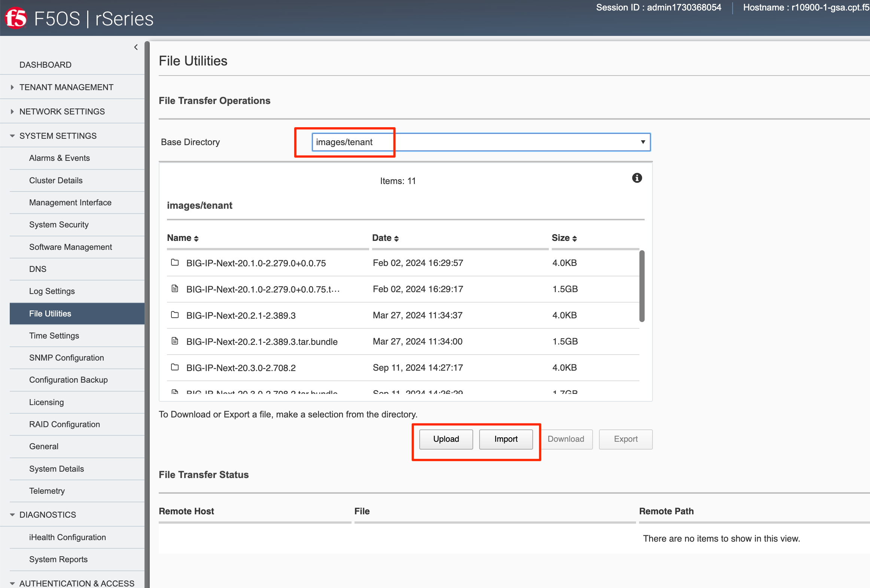Open iHealth Configuration

[x=67, y=537]
